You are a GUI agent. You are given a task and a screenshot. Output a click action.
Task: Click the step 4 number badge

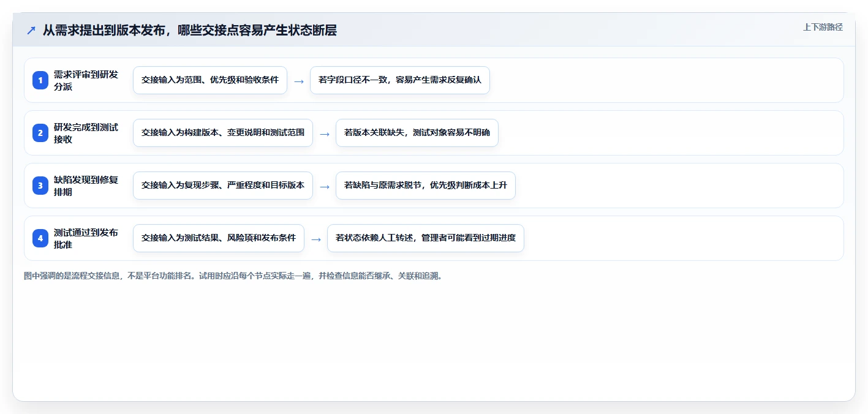tap(40, 238)
